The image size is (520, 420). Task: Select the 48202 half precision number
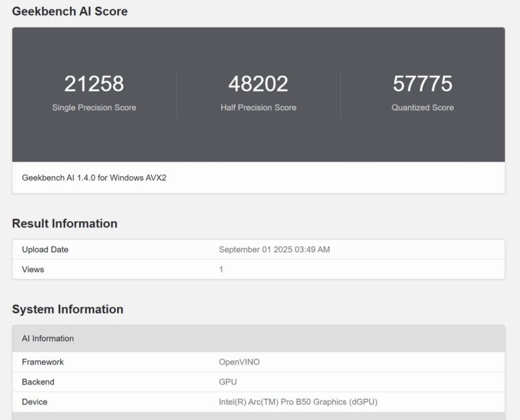point(258,84)
